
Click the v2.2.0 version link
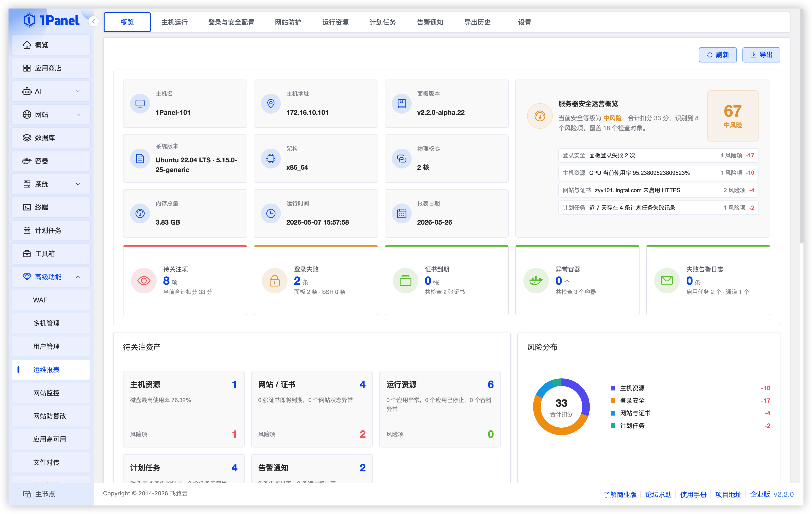(x=784, y=494)
